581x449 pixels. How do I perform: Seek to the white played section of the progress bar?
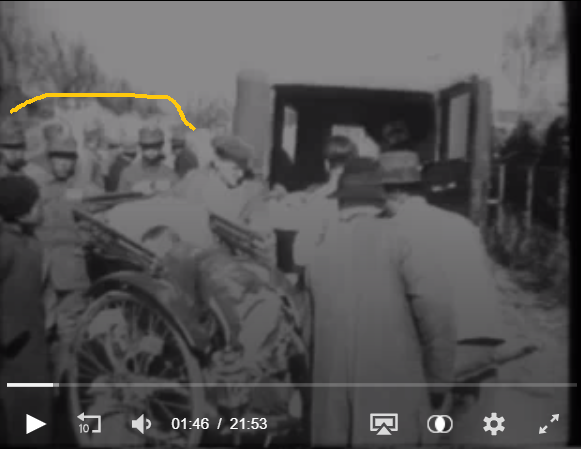[30, 385]
